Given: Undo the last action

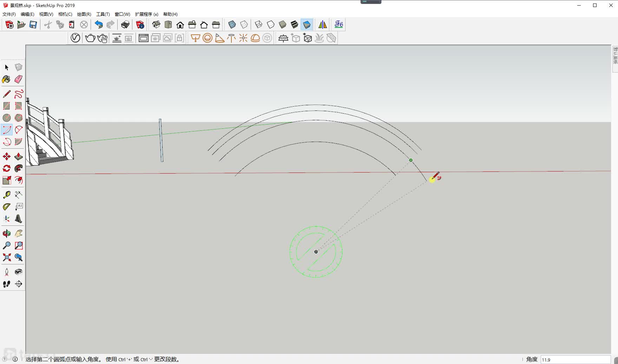Looking at the screenshot, I should tap(99, 25).
